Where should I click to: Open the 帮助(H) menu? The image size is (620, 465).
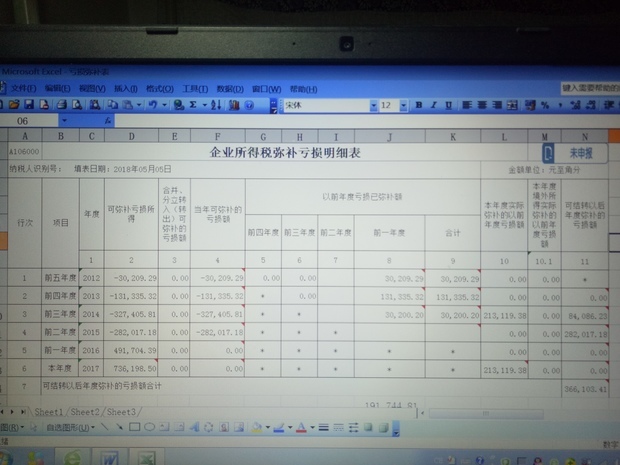click(x=303, y=89)
